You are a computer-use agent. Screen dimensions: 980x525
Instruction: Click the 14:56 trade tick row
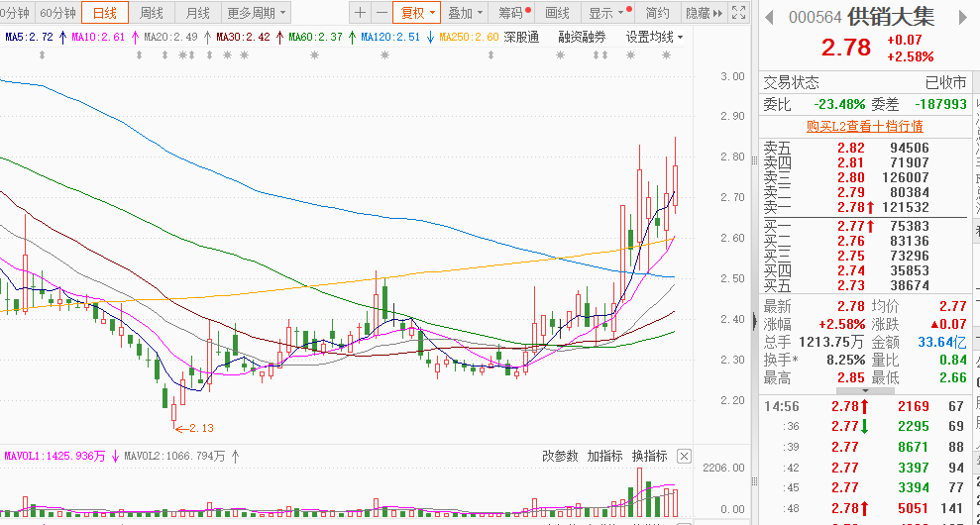pyautogui.click(x=864, y=407)
